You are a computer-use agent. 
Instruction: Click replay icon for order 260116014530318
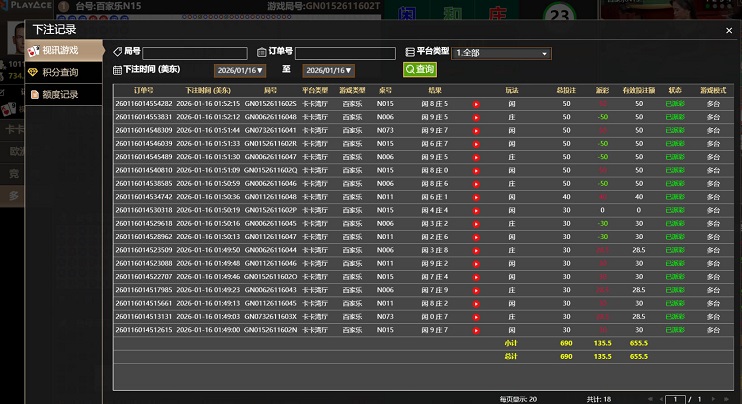pyautogui.click(x=476, y=210)
